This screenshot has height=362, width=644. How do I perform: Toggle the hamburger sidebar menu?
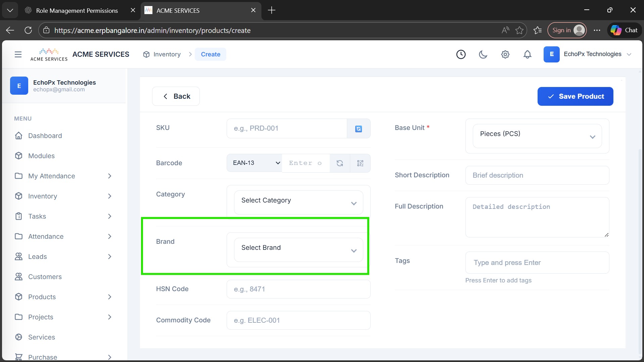coord(18,54)
